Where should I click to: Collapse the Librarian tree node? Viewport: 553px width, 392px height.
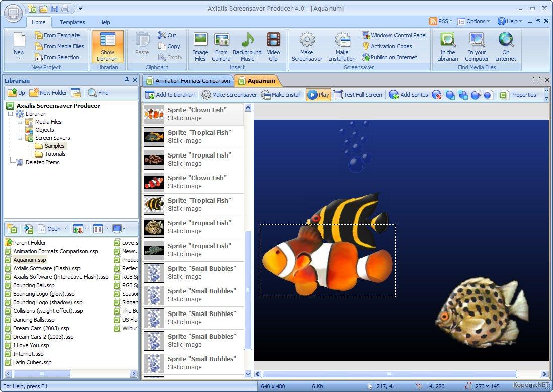pyautogui.click(x=11, y=114)
